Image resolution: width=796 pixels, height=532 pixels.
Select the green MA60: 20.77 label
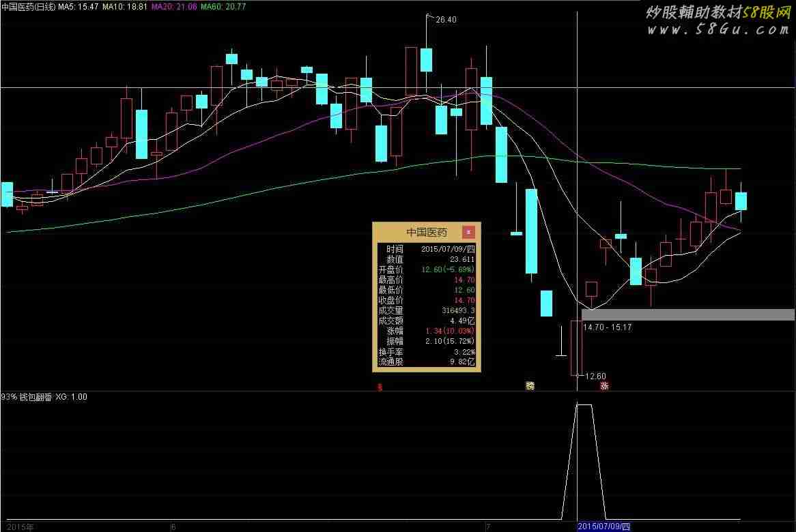point(223,7)
